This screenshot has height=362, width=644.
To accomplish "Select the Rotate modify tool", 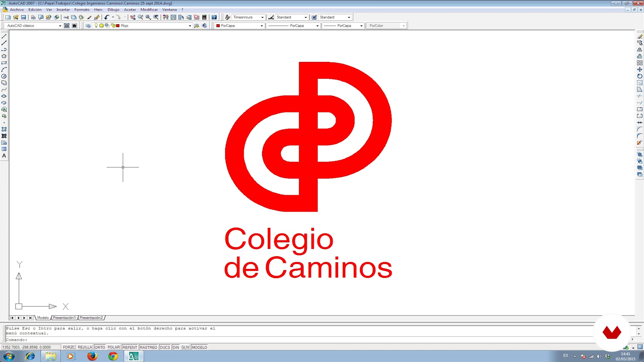I will [x=640, y=76].
